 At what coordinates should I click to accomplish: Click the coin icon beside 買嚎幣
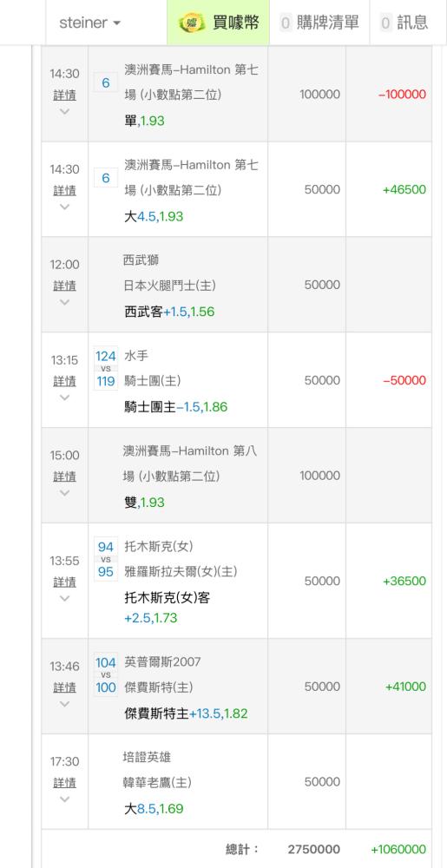coord(192,23)
